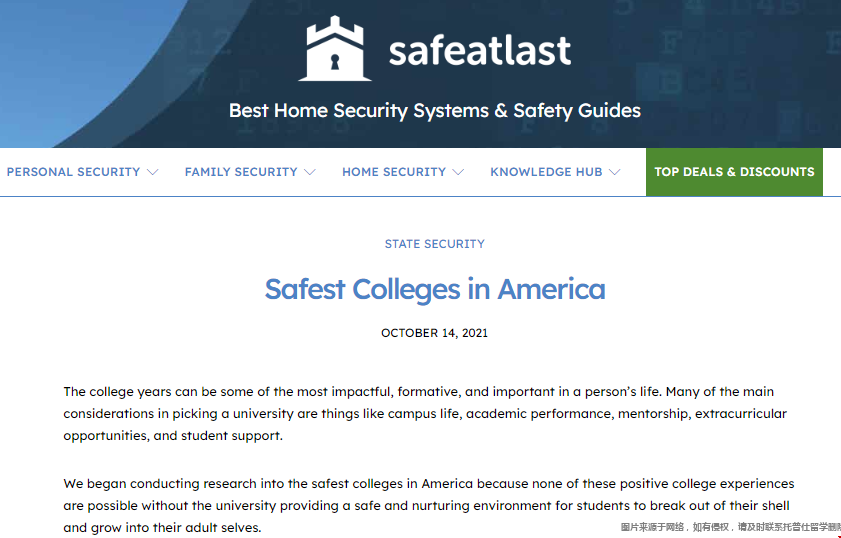Click the safeatlast brand name text
This screenshot has height=538, width=841.
(480, 51)
